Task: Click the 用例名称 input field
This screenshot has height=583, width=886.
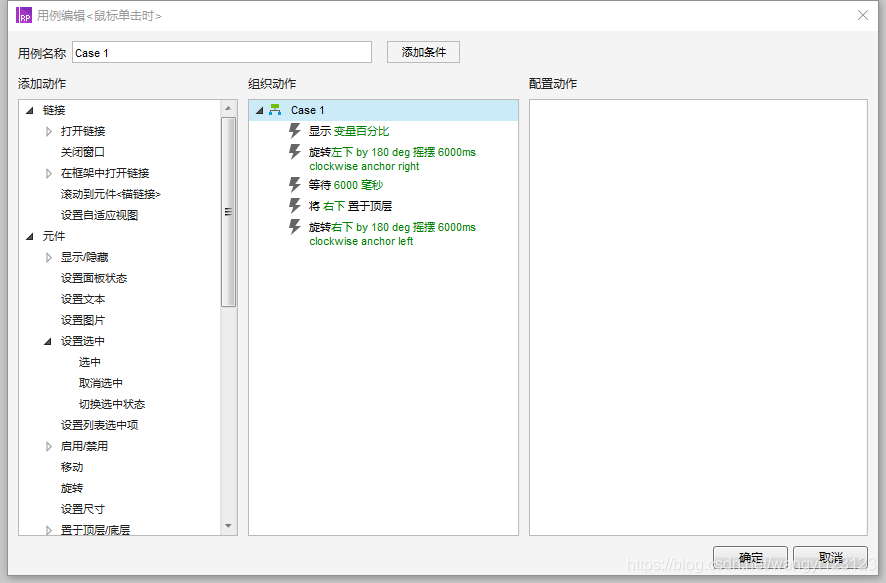Action: (x=222, y=53)
